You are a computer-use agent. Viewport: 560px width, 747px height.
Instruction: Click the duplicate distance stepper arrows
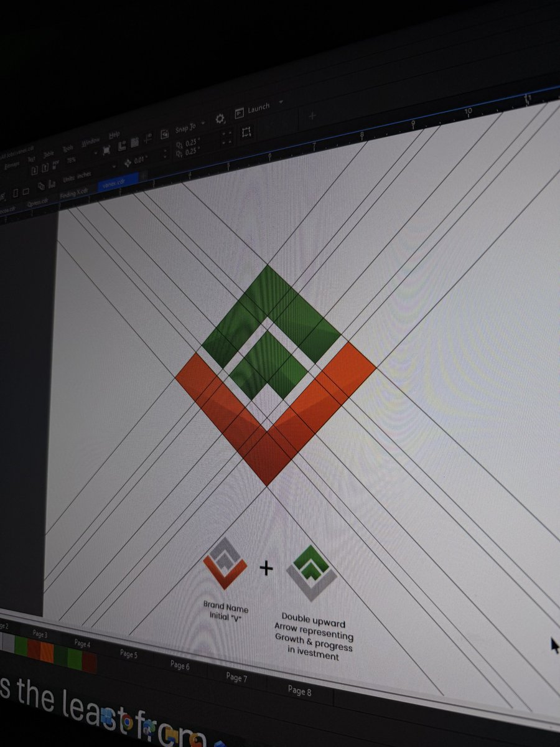point(227,138)
